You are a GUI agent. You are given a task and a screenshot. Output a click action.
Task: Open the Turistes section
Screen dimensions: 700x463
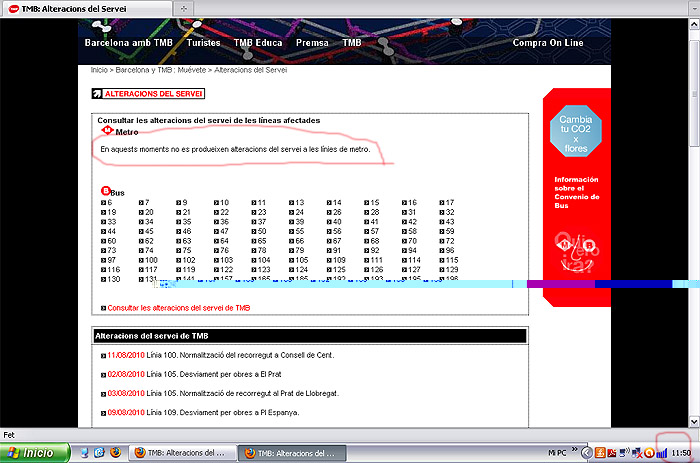pyautogui.click(x=203, y=43)
